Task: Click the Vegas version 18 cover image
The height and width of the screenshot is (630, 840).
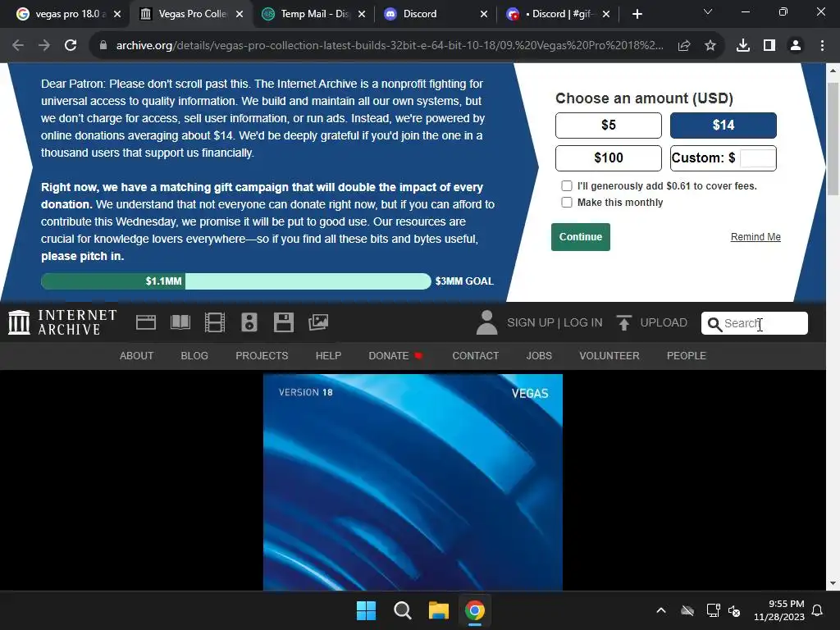Action: coord(413,482)
